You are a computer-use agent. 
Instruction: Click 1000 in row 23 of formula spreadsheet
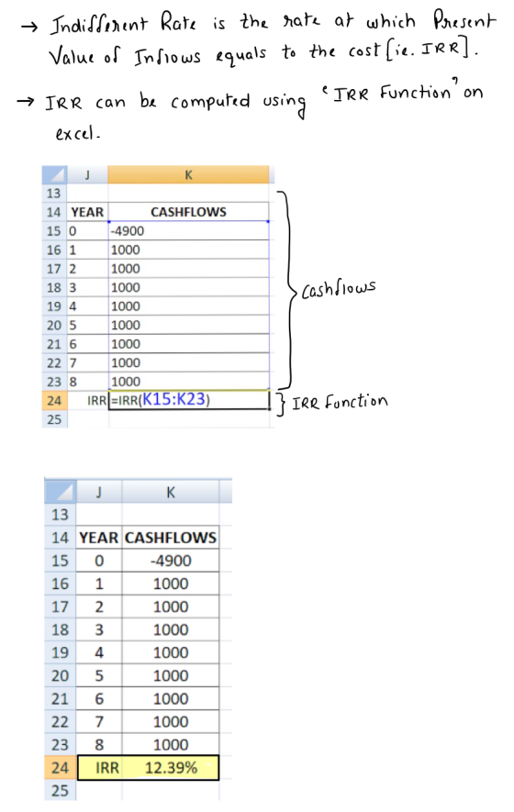click(188, 382)
